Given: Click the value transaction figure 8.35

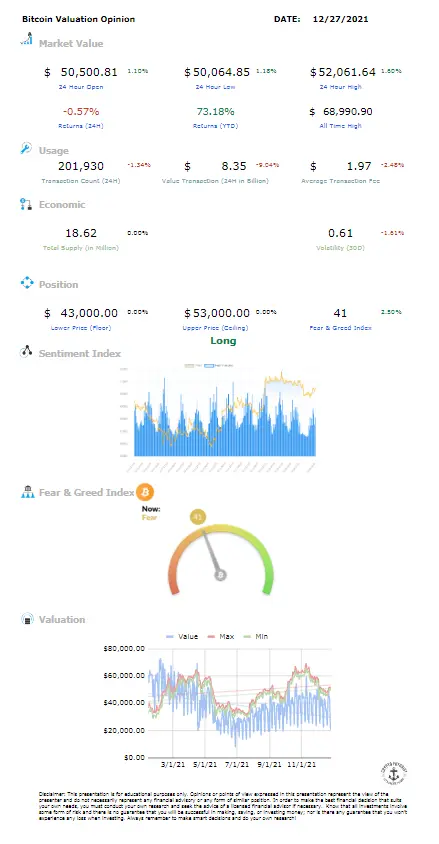Looking at the screenshot, I should point(234,166).
